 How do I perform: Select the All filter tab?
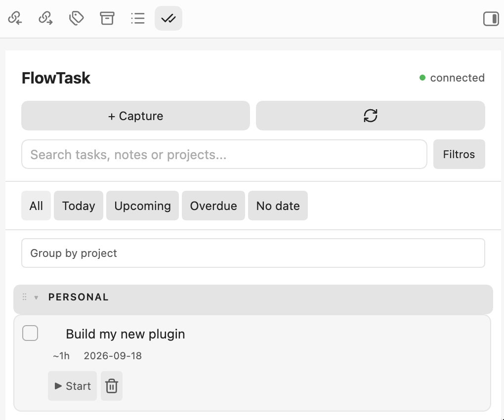(x=36, y=206)
